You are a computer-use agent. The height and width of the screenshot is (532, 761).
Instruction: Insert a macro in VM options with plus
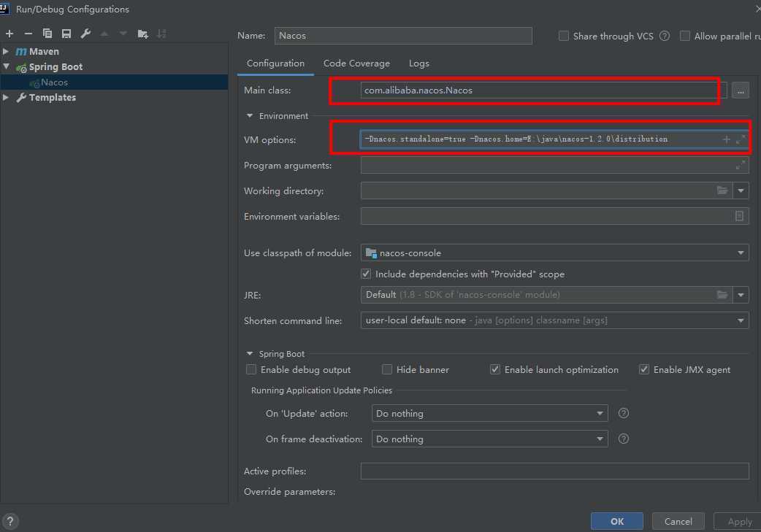pyautogui.click(x=726, y=139)
